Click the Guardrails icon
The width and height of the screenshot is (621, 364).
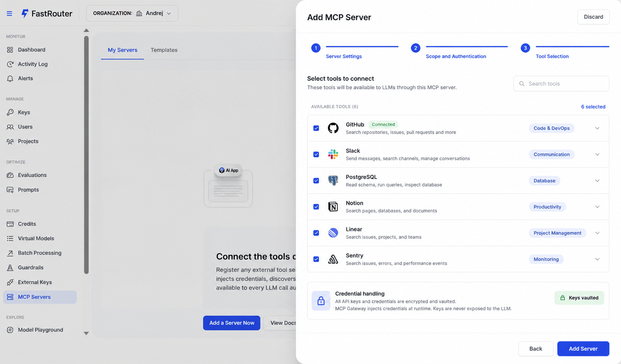click(x=10, y=268)
